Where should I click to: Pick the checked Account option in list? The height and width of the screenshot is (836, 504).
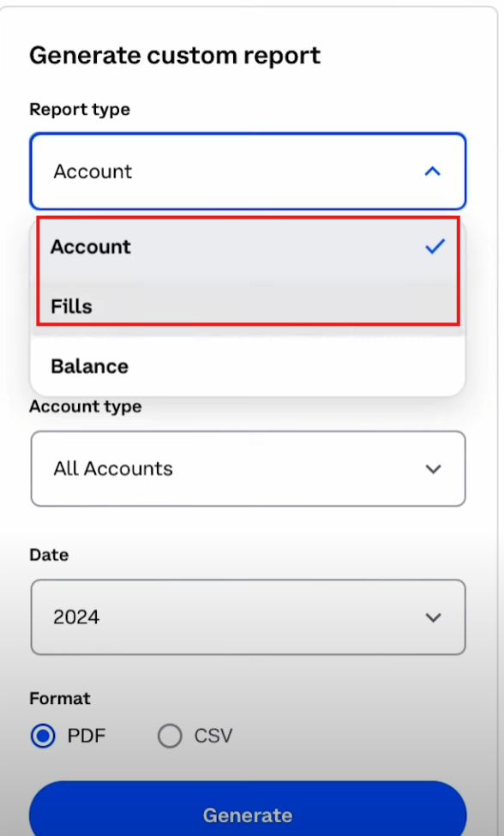[249, 247]
